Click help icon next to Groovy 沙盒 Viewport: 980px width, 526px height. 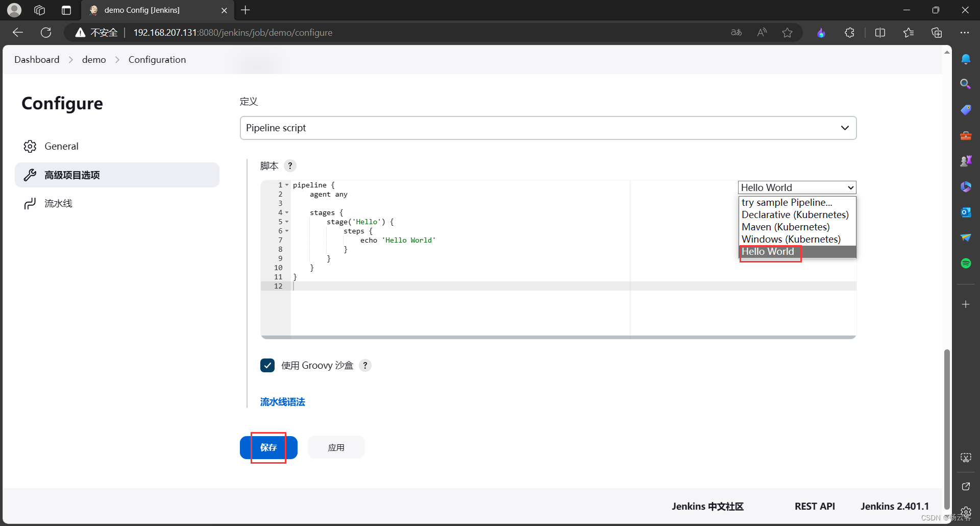(x=365, y=365)
